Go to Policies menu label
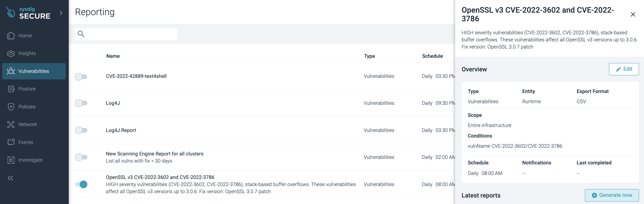Image resolution: width=644 pixels, height=204 pixels. [x=27, y=107]
